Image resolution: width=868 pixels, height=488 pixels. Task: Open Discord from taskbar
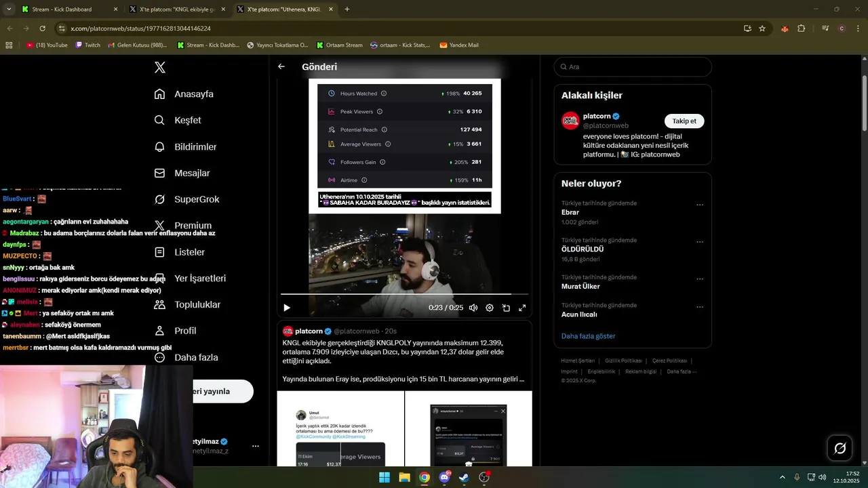click(x=445, y=477)
